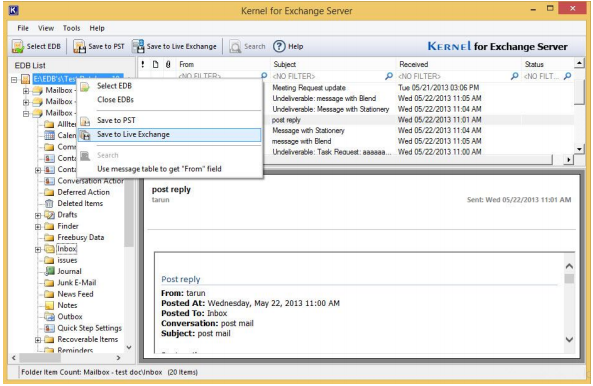
Task: Click the Inbox folder icon
Action: 49,249
